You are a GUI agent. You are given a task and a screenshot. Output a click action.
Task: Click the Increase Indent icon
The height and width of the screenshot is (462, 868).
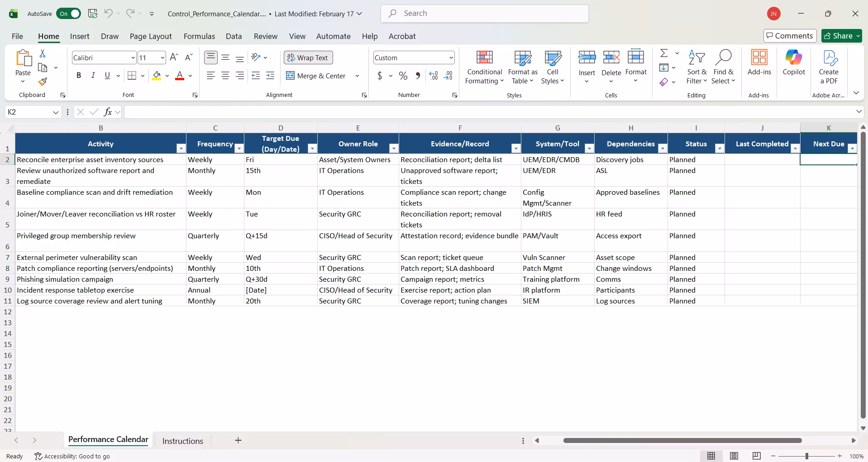click(x=270, y=76)
